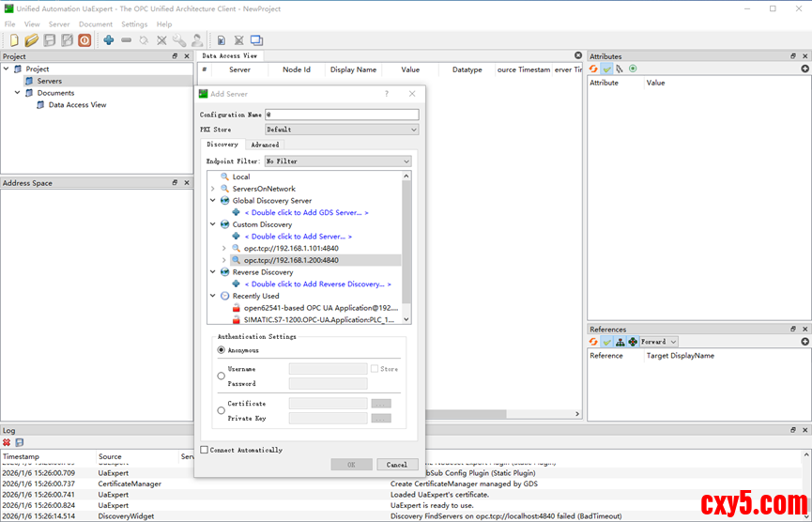Click the red shutdown icon in toolbar
Image resolution: width=812 pixels, height=522 pixels.
(x=84, y=40)
